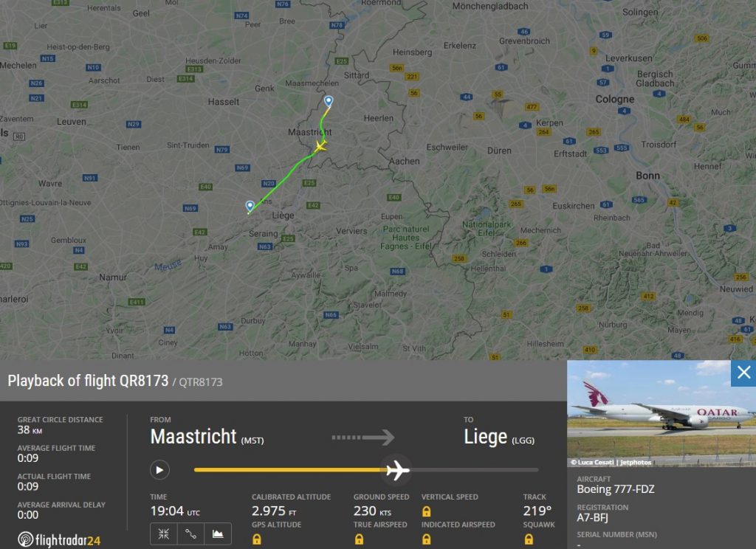Open the altitude graph icon
Screen dimensions: 756x549
tap(218, 534)
